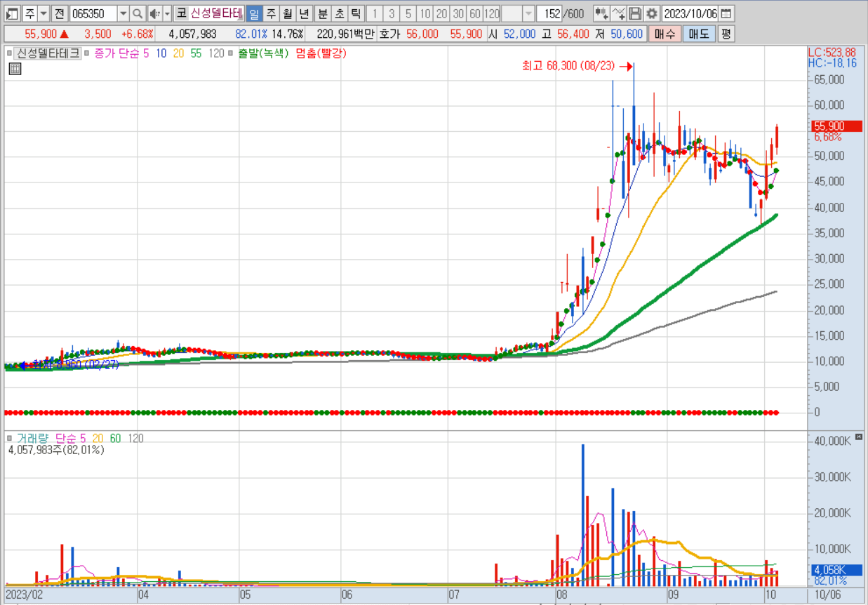Viewport: 868px width, 605px height.
Task: Click pink MA 5 legend label
Action: 146,53
